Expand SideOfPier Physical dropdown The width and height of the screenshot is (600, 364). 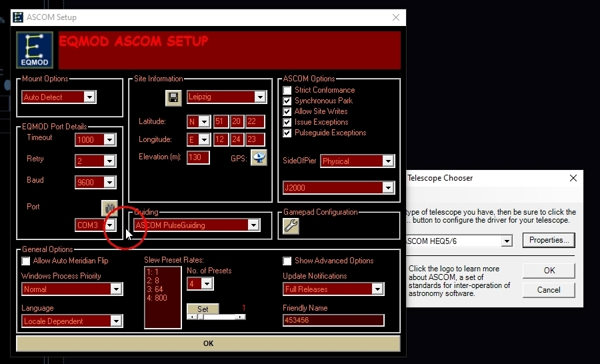[x=388, y=161]
